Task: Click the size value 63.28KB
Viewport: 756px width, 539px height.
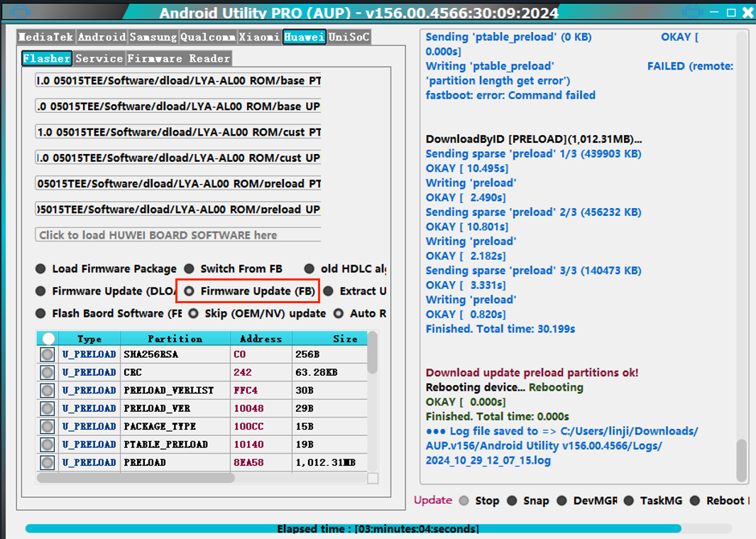Action: [x=317, y=373]
